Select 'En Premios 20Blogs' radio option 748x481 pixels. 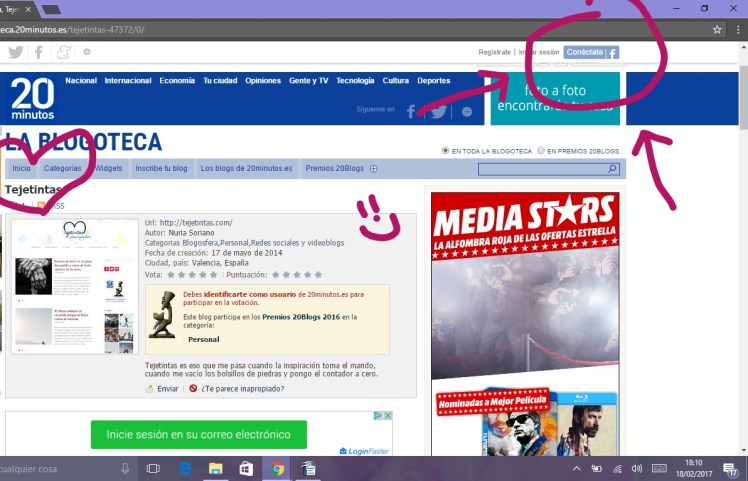(541, 151)
